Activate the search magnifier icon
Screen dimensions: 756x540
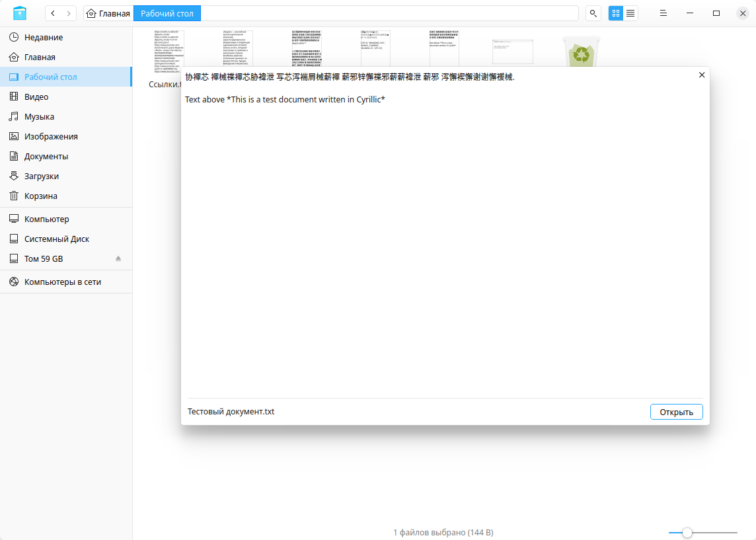593,13
